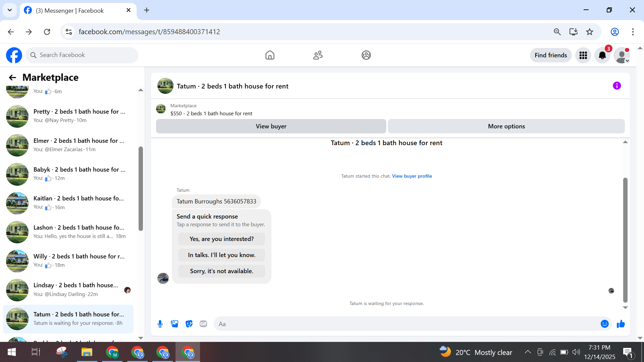Bookmark this page with the star icon

click(590, 32)
